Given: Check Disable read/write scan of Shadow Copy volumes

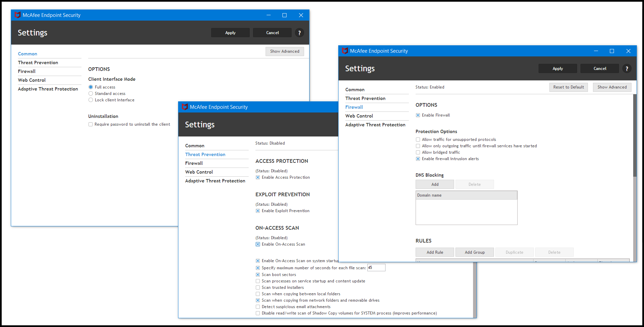Looking at the screenshot, I should pos(258,313).
